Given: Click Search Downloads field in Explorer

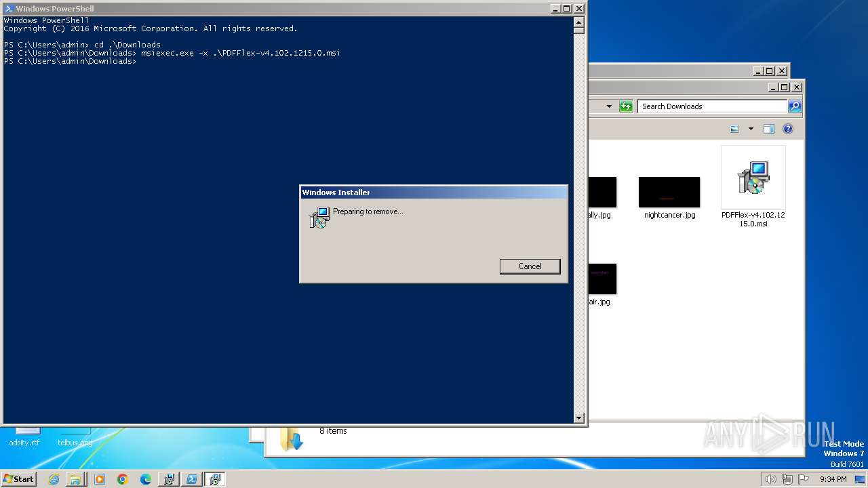Looking at the screenshot, I should pyautogui.click(x=712, y=106).
